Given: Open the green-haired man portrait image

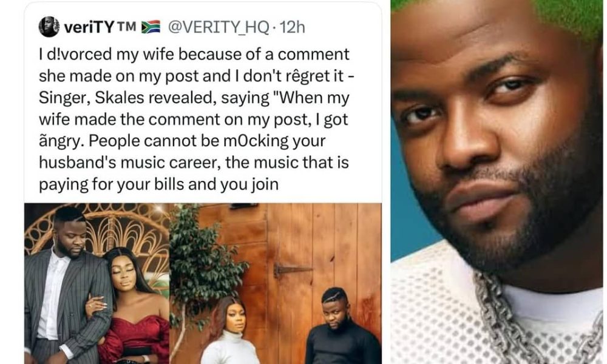Looking at the screenshot, I should [497, 182].
